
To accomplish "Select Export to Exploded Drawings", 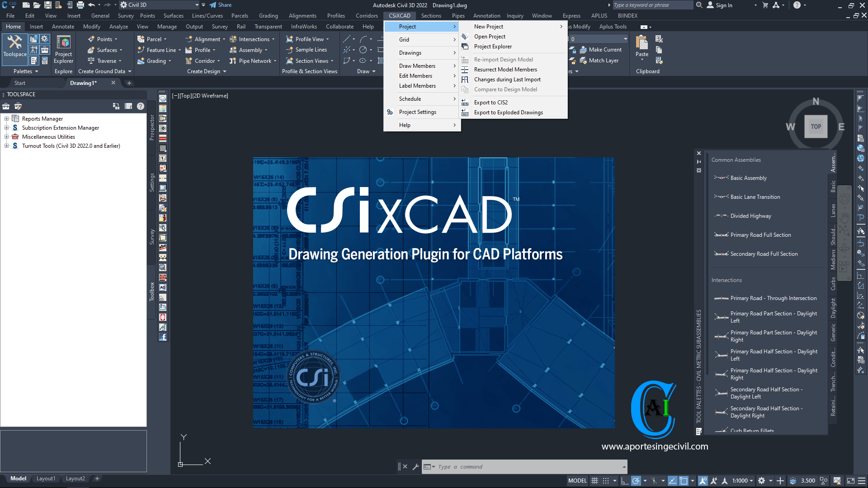I will pos(508,113).
